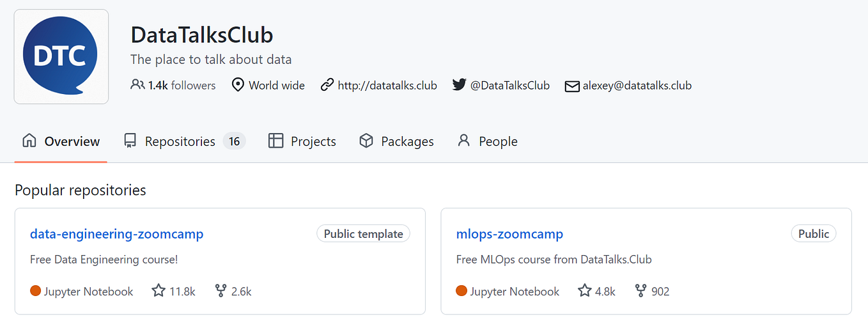Click the star icon on data-engineering-zoomcamp
This screenshot has width=868, height=321.
pyautogui.click(x=159, y=291)
